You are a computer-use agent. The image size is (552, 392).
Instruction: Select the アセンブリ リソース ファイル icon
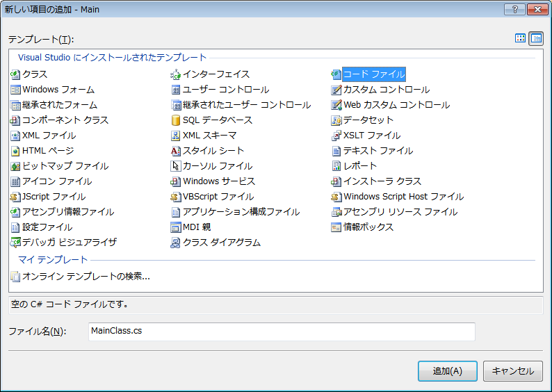tap(336, 212)
